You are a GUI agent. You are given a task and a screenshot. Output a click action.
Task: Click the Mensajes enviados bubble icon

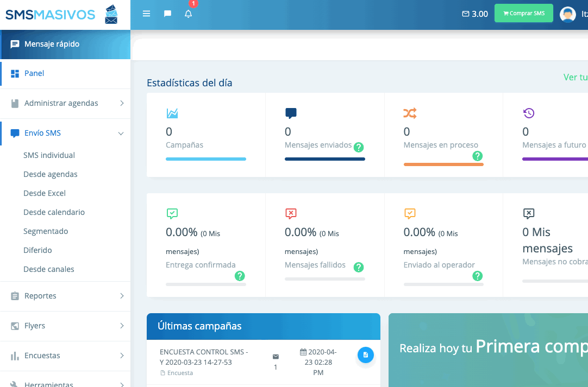[291, 113]
